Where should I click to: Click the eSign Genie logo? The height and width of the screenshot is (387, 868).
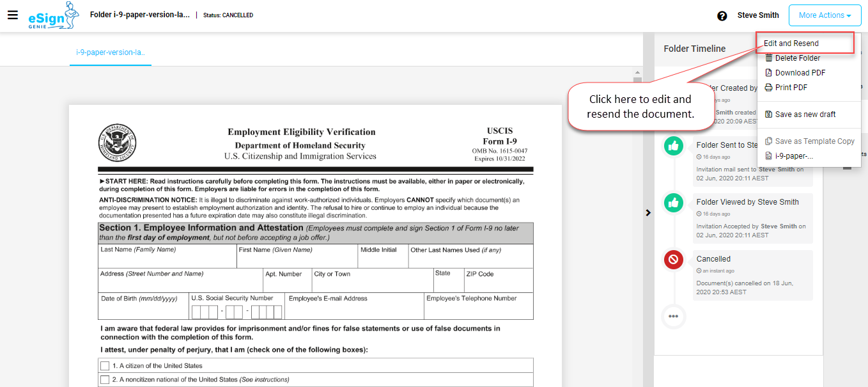[54, 16]
